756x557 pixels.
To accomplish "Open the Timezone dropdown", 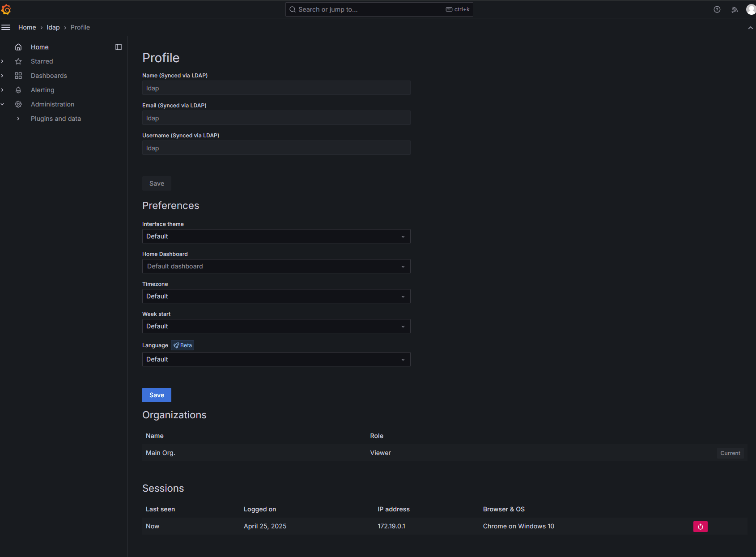I will (x=276, y=296).
